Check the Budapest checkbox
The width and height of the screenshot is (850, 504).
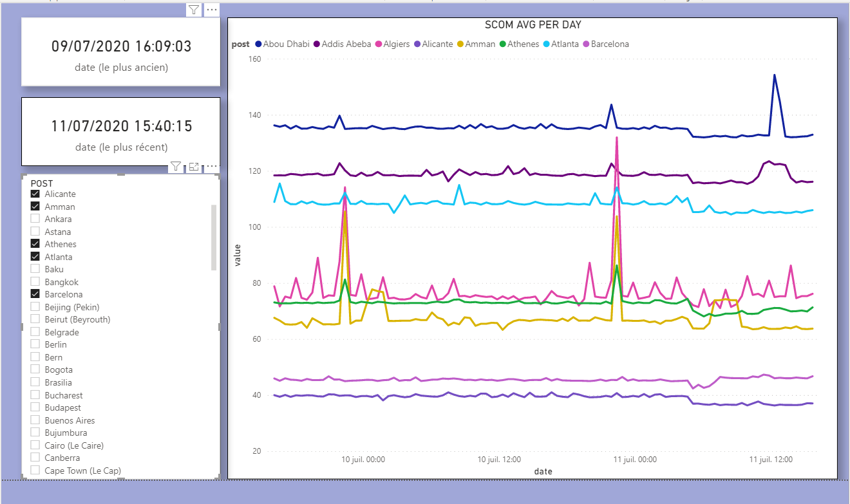pyautogui.click(x=35, y=407)
